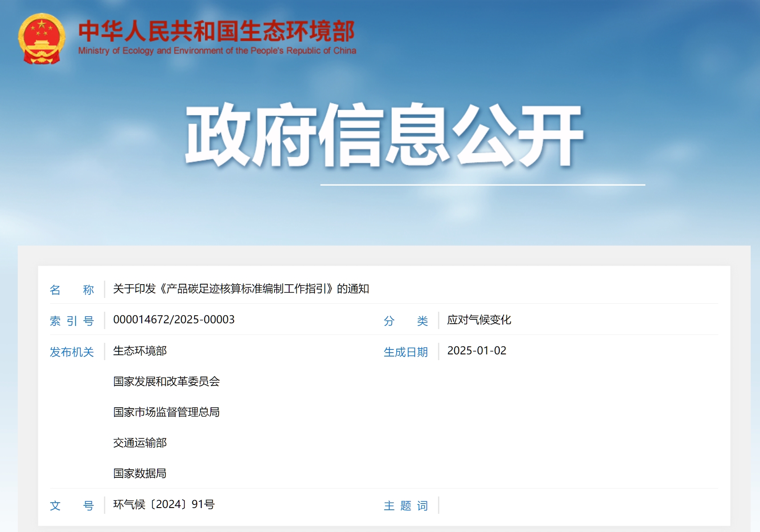Click the red Chinese ministry name header
The image size is (760, 532).
(216, 31)
